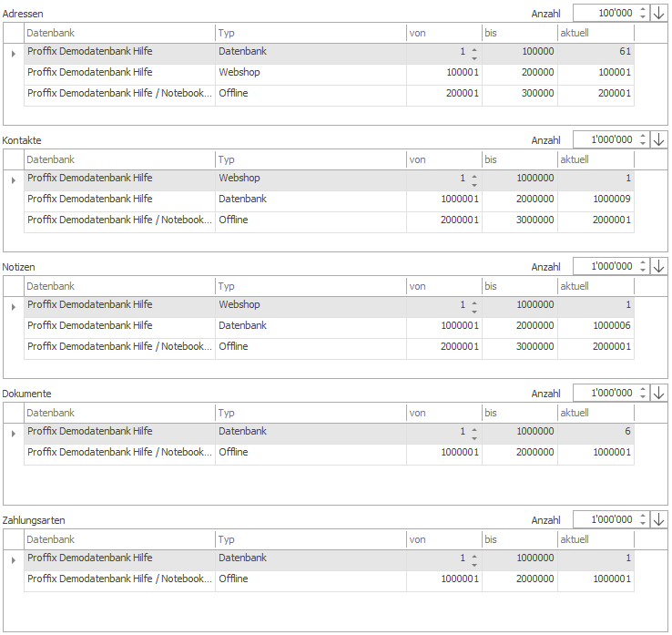672x635 pixels.
Task: Select row indicator arrow in Adressen table
Action: (x=14, y=54)
